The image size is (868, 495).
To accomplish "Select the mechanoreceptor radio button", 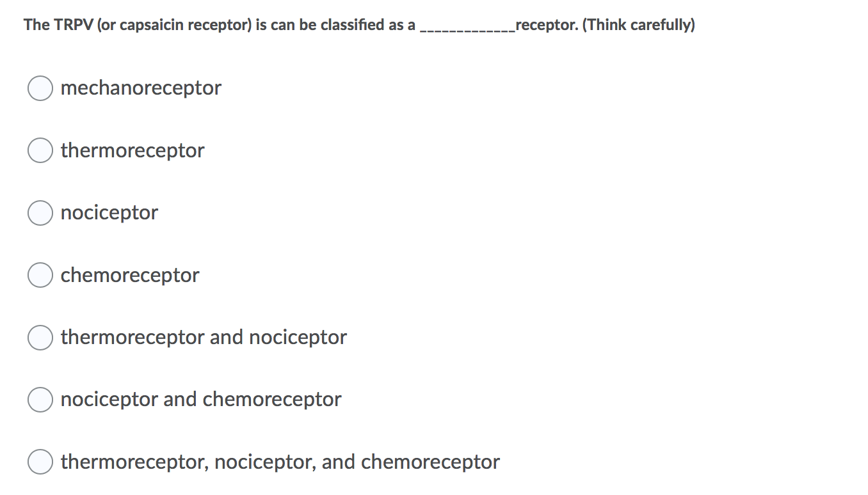I will click(x=40, y=88).
